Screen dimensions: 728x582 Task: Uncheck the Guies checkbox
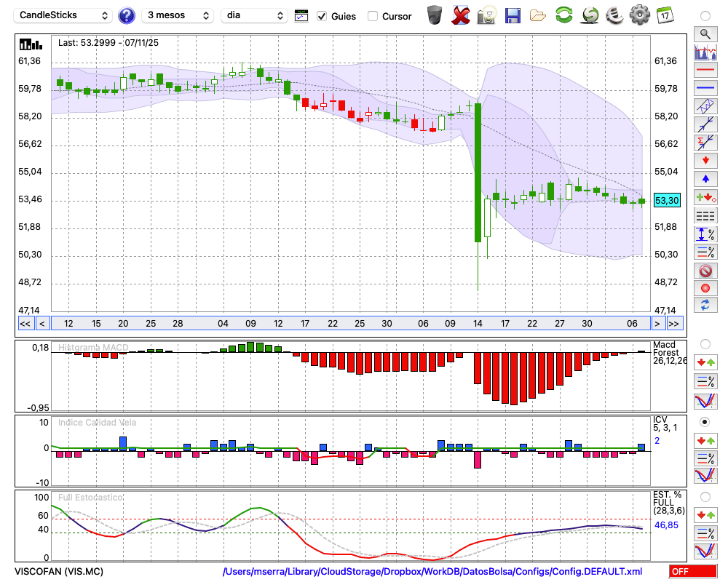point(322,16)
